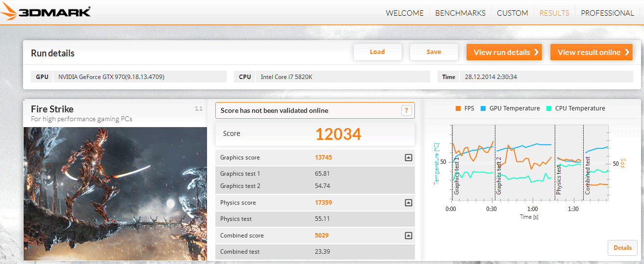Viewport: 644px width, 264px height.
Task: Go to the Custom tab
Action: (x=513, y=13)
